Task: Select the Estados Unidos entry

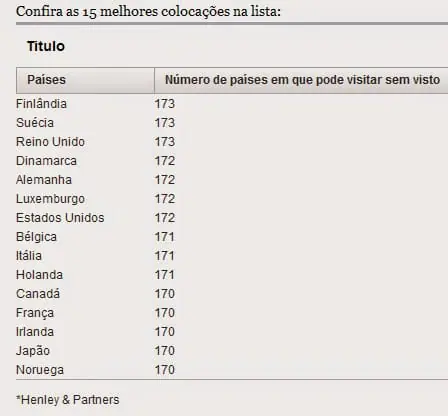Action: [60, 218]
